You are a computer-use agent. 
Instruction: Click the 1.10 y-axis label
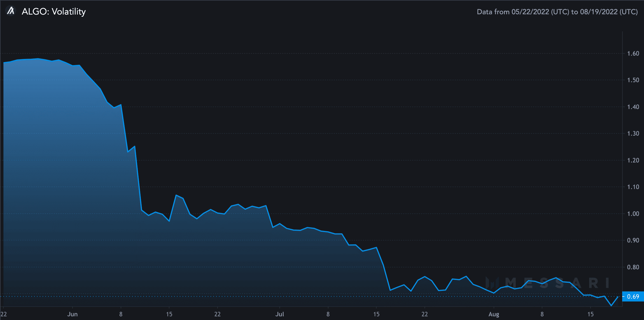(x=633, y=187)
